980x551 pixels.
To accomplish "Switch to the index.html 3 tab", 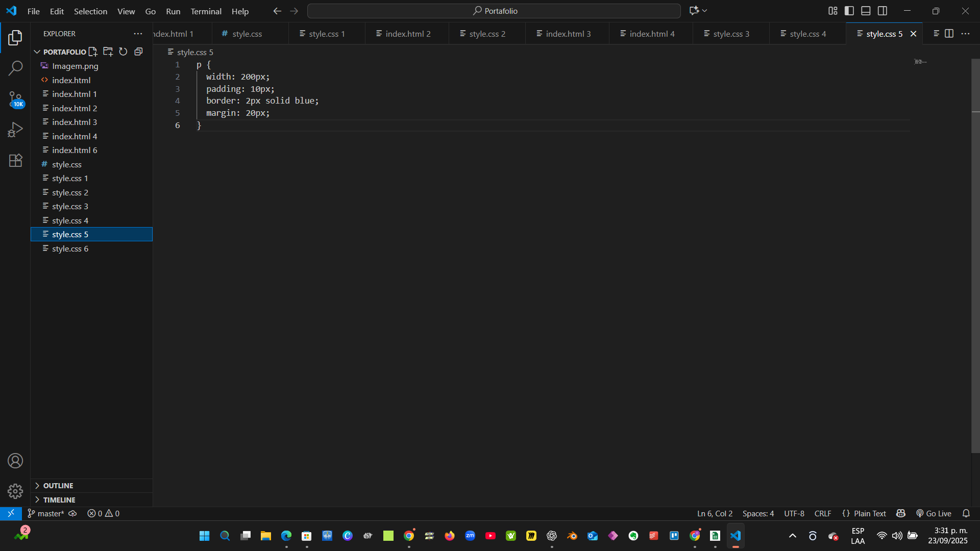I will pos(568,34).
